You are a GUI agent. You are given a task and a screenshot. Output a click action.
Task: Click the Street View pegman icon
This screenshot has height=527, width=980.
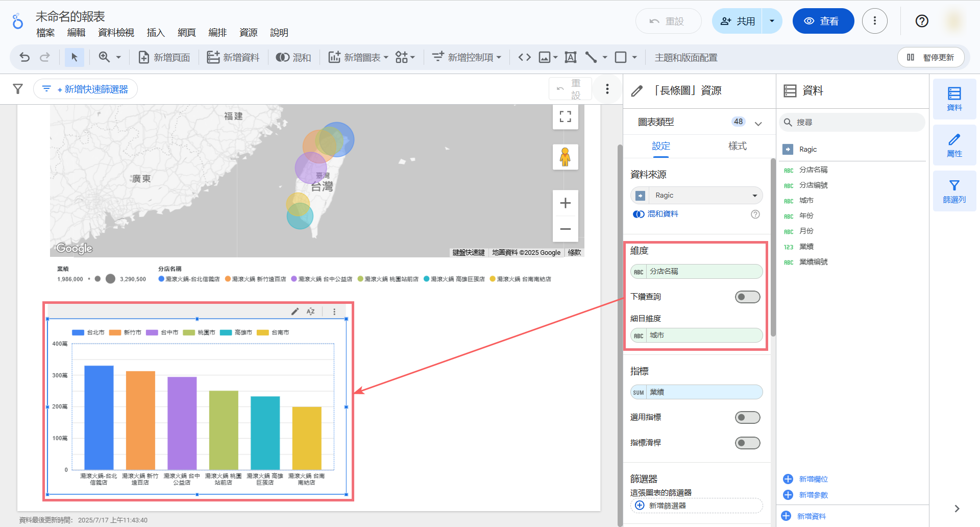click(x=565, y=157)
